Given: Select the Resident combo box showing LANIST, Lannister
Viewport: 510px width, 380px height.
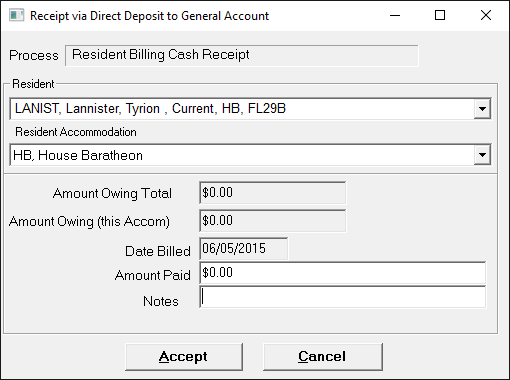Looking at the screenshot, I should coord(250,109).
